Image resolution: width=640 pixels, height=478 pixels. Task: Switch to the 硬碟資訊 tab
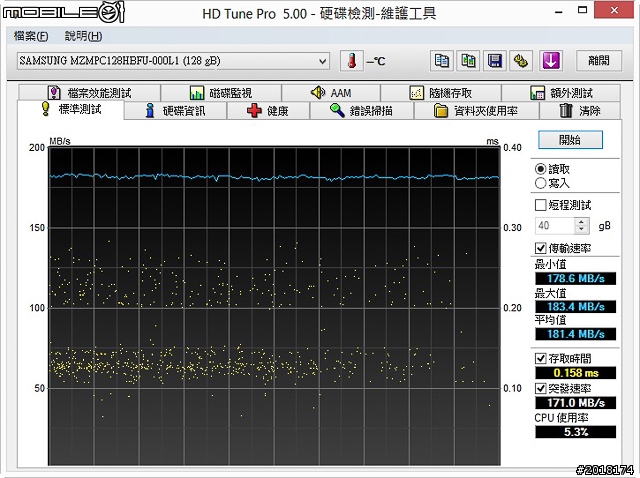pos(175,111)
